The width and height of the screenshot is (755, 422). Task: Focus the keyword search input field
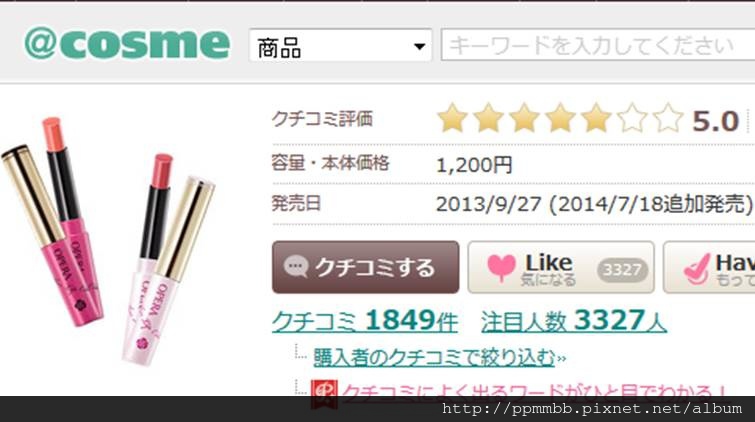[598, 45]
